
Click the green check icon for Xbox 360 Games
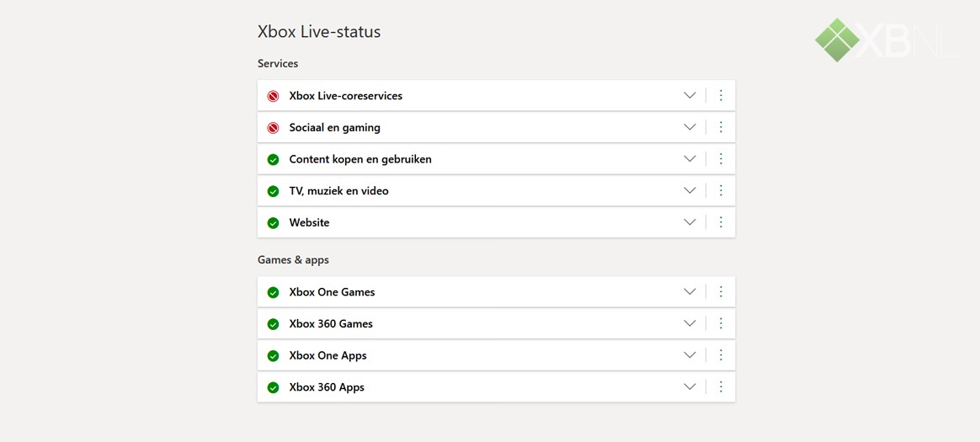pyautogui.click(x=273, y=324)
